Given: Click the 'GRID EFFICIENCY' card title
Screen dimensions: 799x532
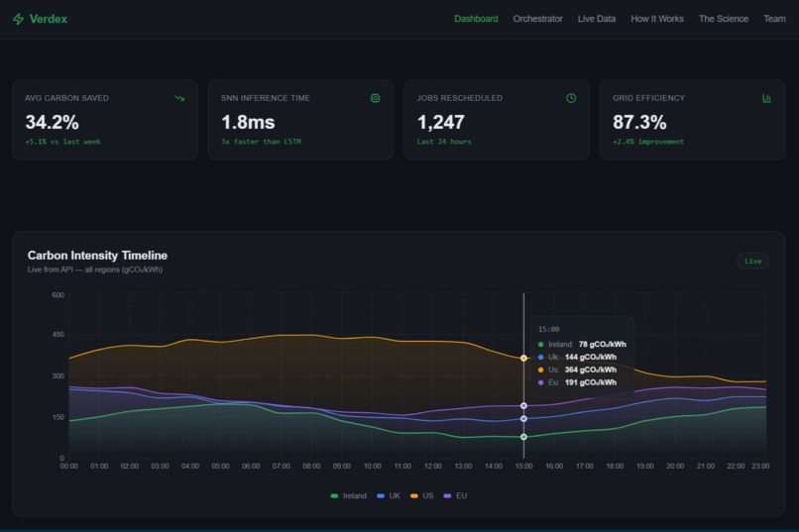Looking at the screenshot, I should (648, 98).
